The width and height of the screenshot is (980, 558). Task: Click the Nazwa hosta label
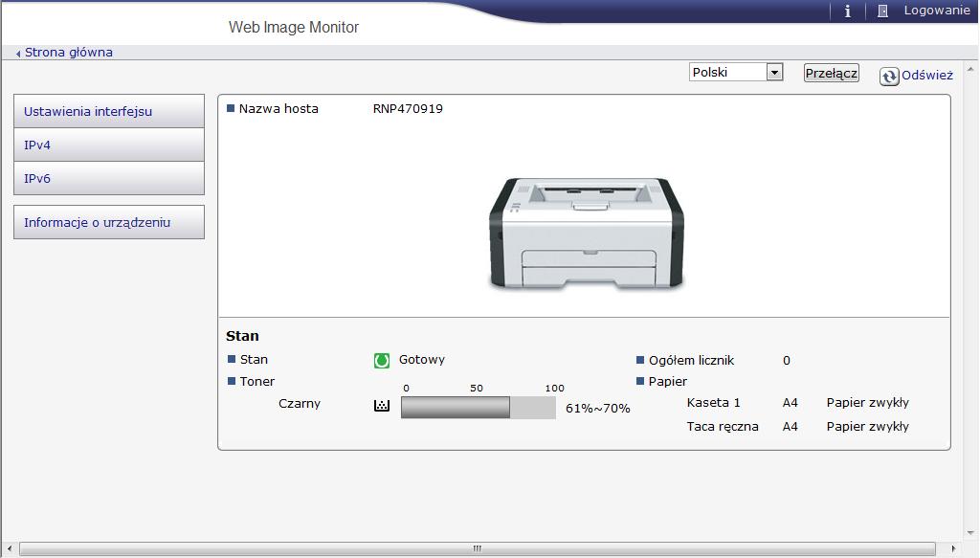pyautogui.click(x=278, y=109)
